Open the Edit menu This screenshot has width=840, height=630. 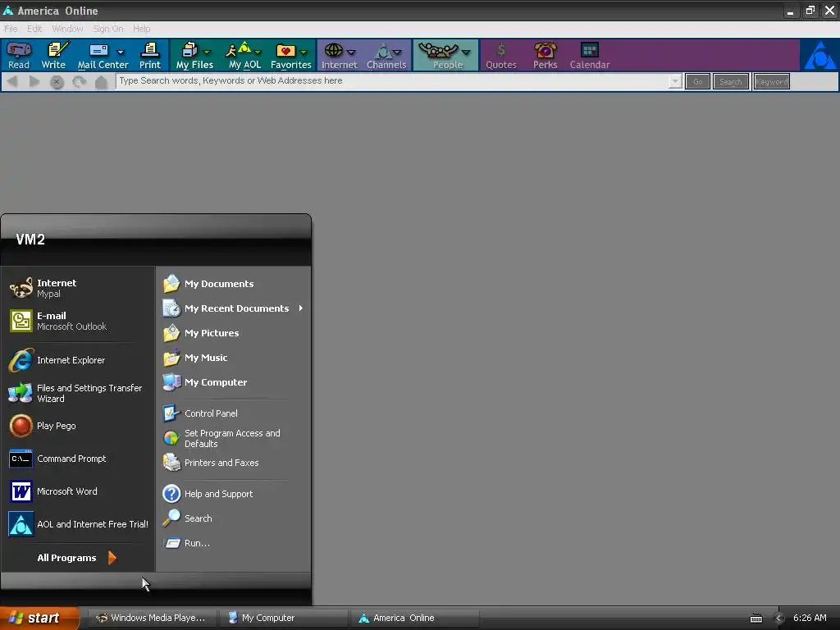[34, 29]
